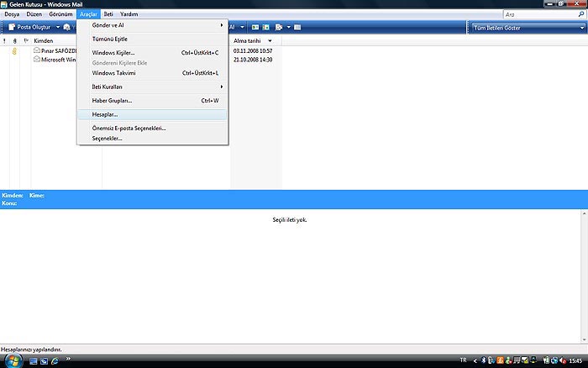The height and width of the screenshot is (368, 588).
Task: Click Show Desktop quick launch icon
Action: pos(34,361)
